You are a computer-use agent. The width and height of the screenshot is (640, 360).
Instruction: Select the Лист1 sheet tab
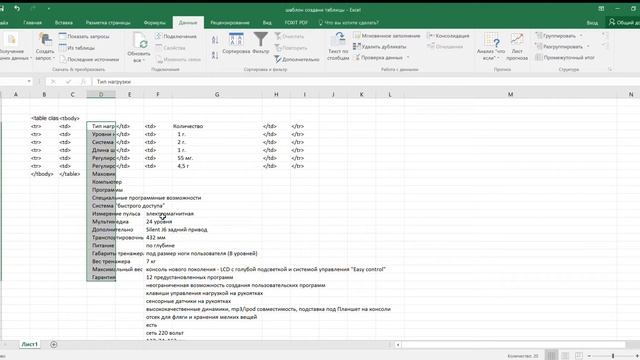point(29,344)
